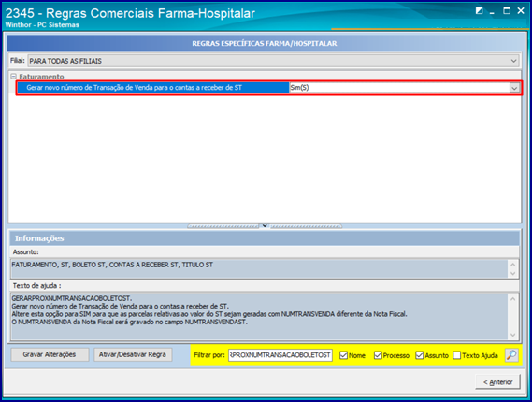The height and width of the screenshot is (402, 532).
Task: Maximize the Regras Comerciais window
Action: [x=507, y=11]
